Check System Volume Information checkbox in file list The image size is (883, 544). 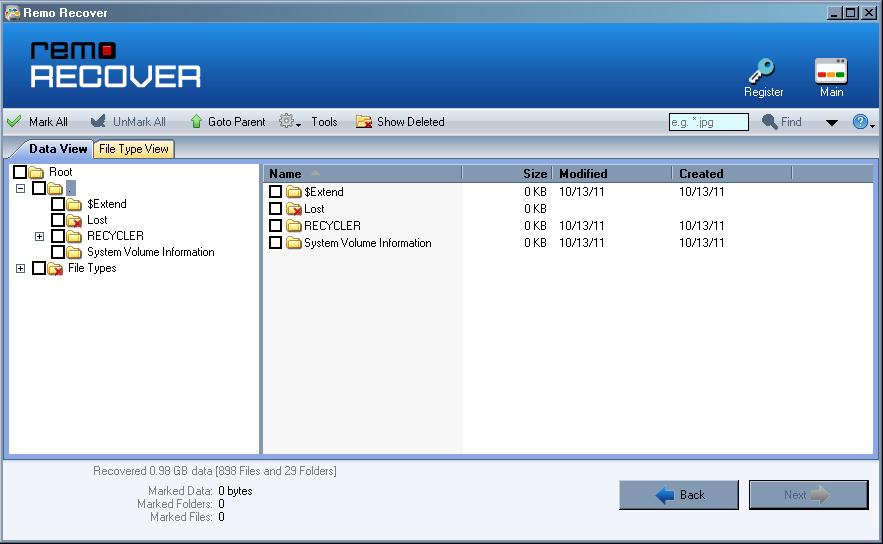[275, 243]
